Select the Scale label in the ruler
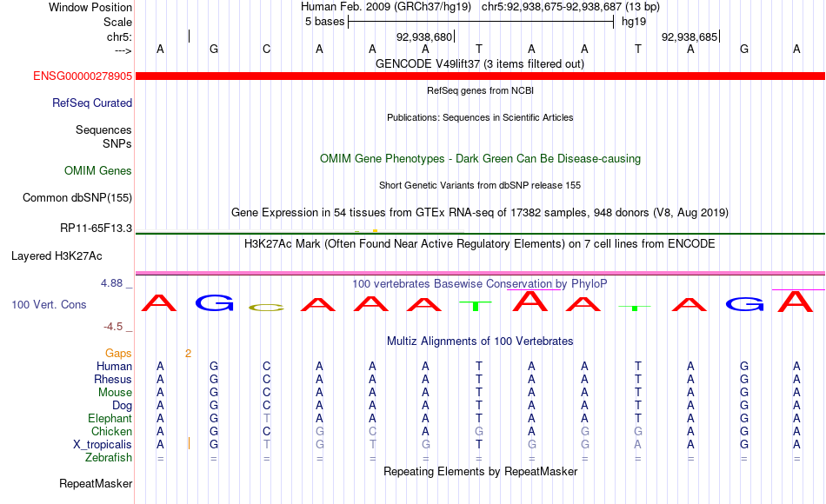The height and width of the screenshot is (504, 826). 117,23
